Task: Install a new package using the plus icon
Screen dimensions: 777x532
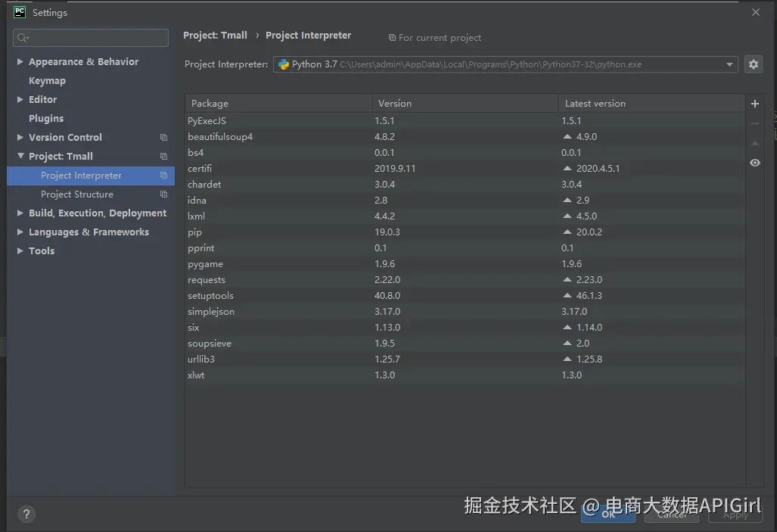Action: click(754, 103)
